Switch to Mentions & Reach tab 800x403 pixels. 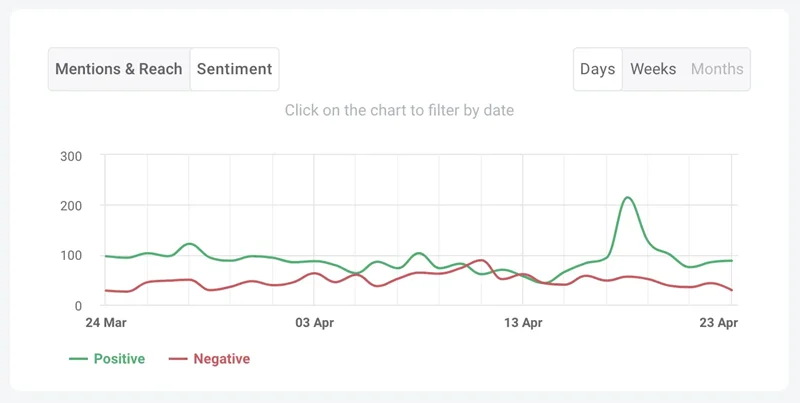click(x=119, y=69)
